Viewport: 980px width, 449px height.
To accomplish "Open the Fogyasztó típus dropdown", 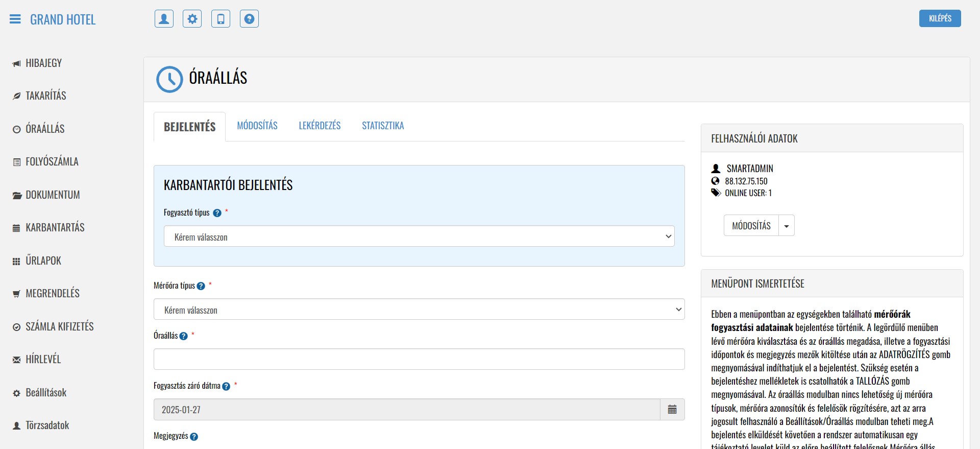I will tap(419, 237).
